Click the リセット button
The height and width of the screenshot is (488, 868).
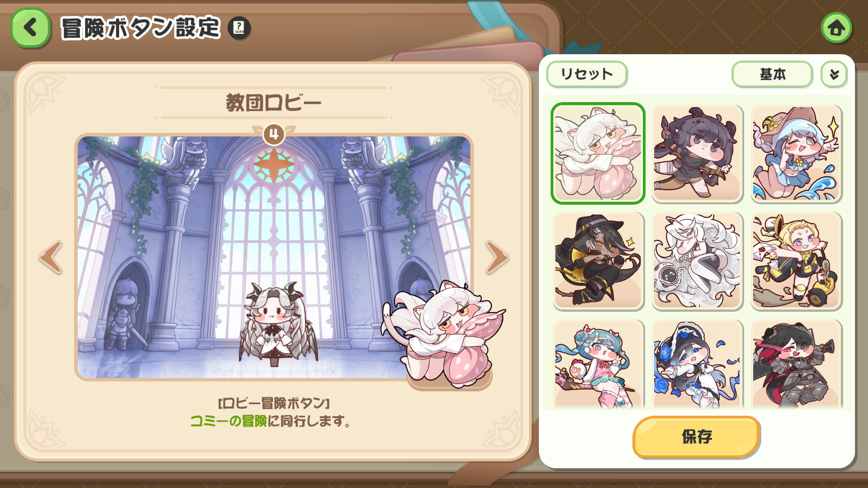tap(587, 74)
